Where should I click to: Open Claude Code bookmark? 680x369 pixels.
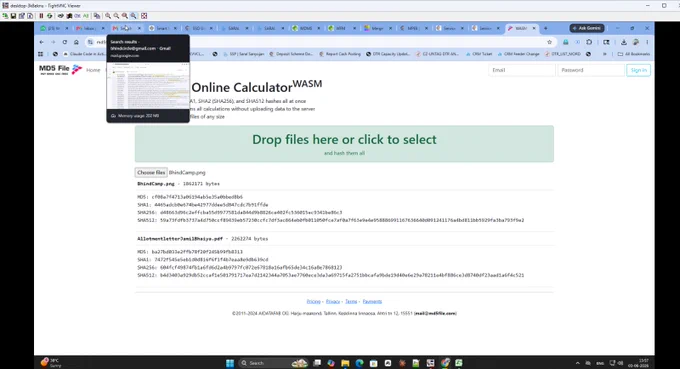(84, 54)
